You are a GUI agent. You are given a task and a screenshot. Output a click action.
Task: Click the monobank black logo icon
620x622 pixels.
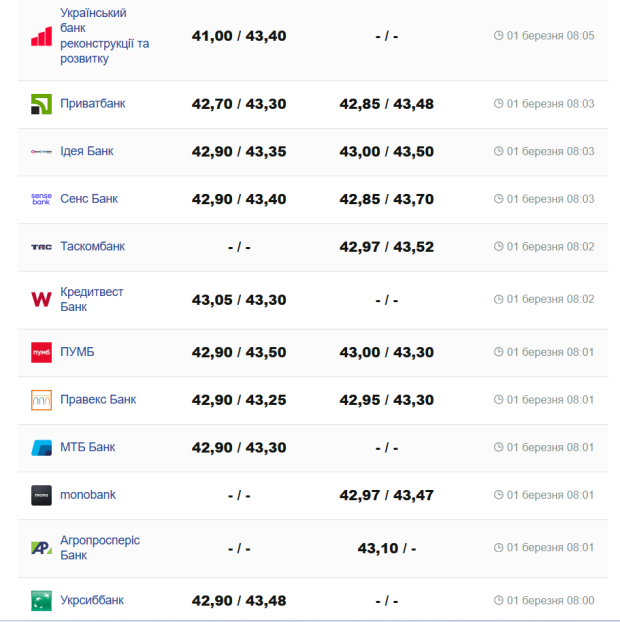click(x=41, y=495)
